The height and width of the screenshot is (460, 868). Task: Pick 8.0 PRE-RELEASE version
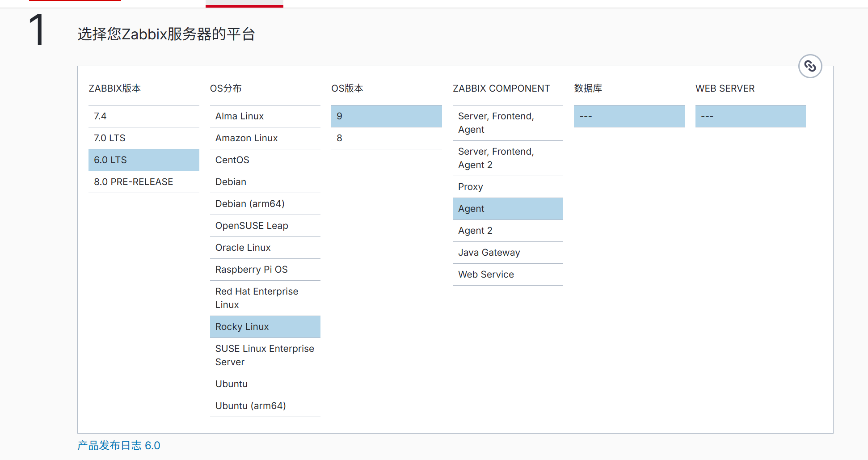(x=144, y=182)
